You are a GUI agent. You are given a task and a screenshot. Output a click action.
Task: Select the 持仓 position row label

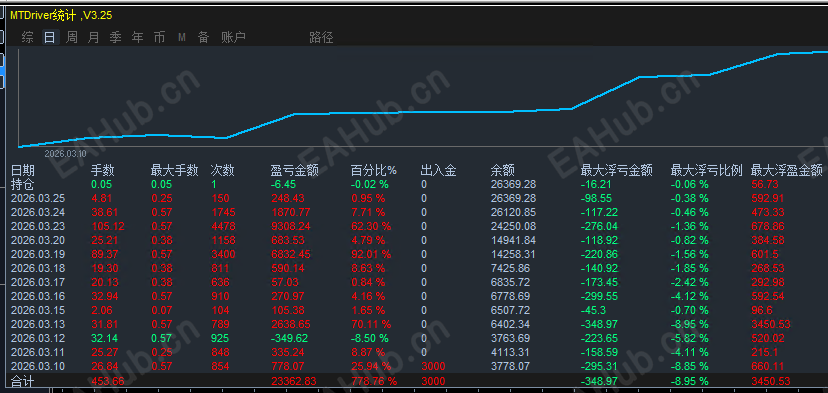coord(23,184)
